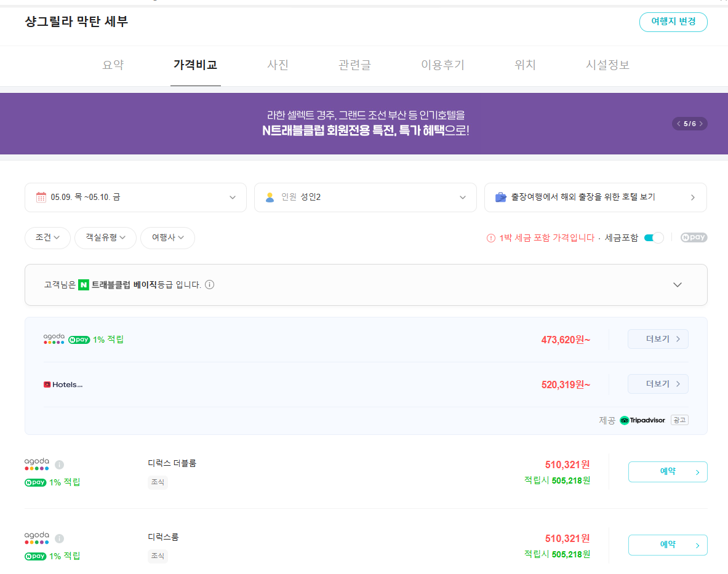The width and height of the screenshot is (728, 574).
Task: Click the 디럭스 더블룸 room name
Action: [x=172, y=463]
